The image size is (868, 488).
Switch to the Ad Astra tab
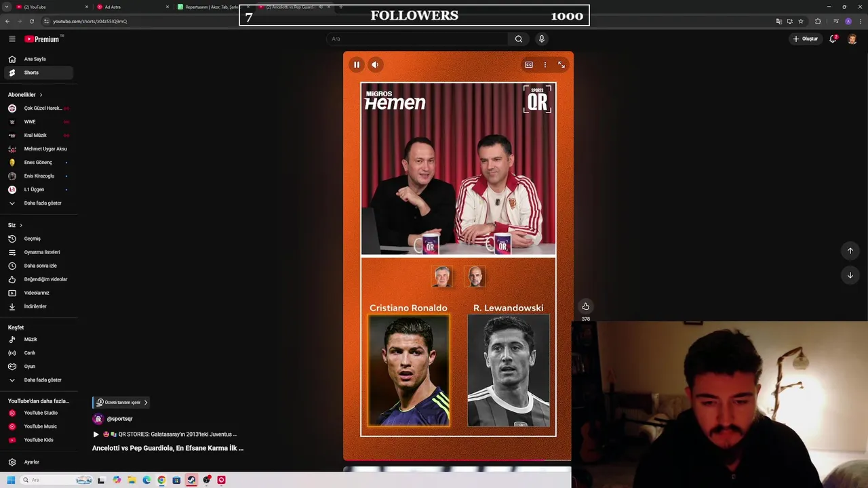(x=132, y=7)
